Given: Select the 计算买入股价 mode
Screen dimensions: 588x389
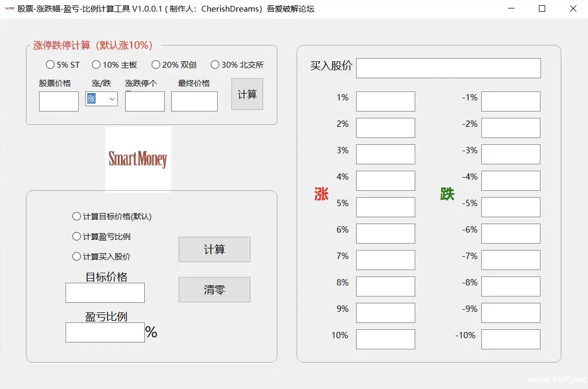Looking at the screenshot, I should pos(77,256).
